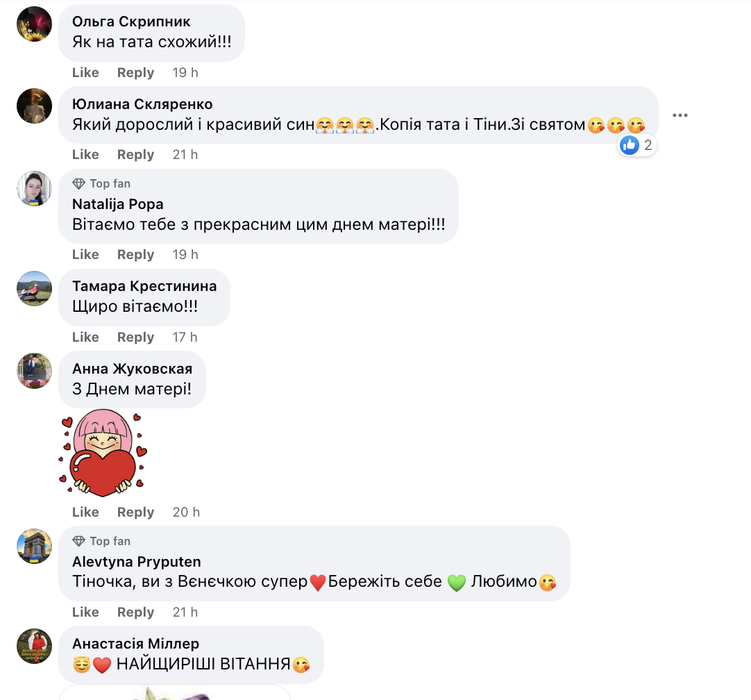The width and height of the screenshot is (751, 700).
Task: Like Alevtyna Pryputen's comment
Action: (x=85, y=612)
